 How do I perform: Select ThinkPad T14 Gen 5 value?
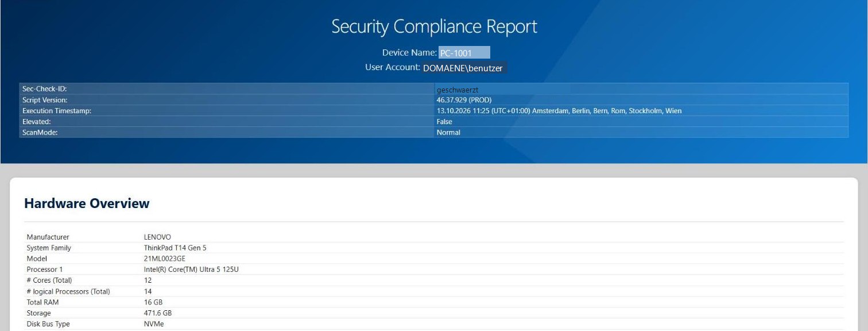175,248
